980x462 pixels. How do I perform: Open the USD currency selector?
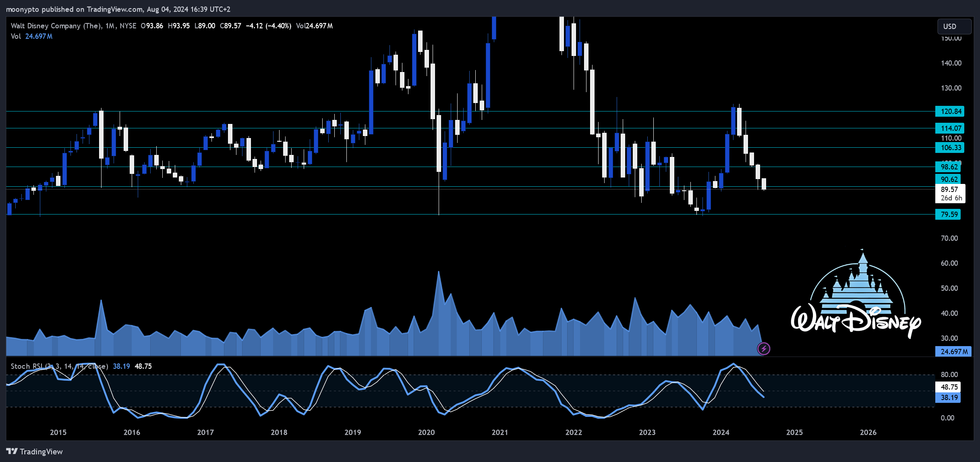(954, 26)
